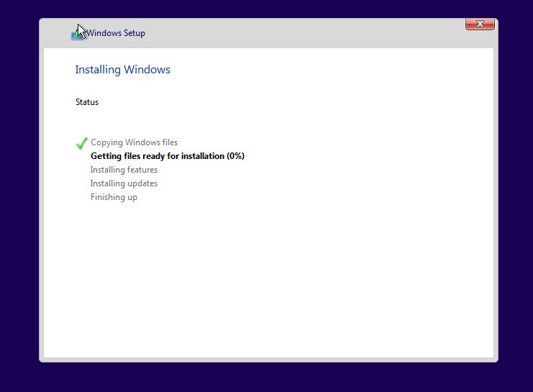Click the 'Finishing up' step text

pos(114,197)
